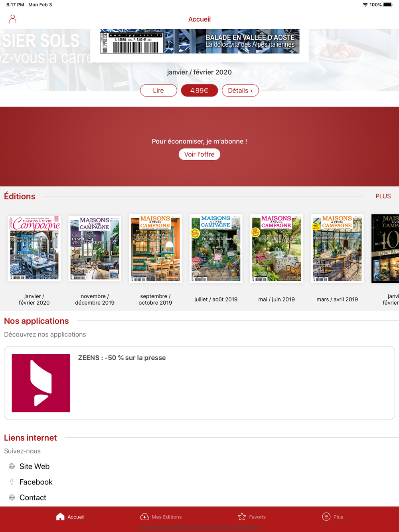Click the 'mars / avril 2019' caption
The image size is (399, 532).
tap(337, 299)
